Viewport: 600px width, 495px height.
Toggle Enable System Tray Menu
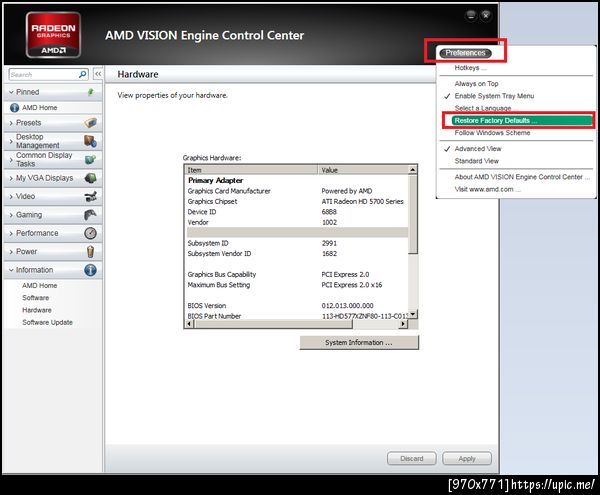point(494,96)
